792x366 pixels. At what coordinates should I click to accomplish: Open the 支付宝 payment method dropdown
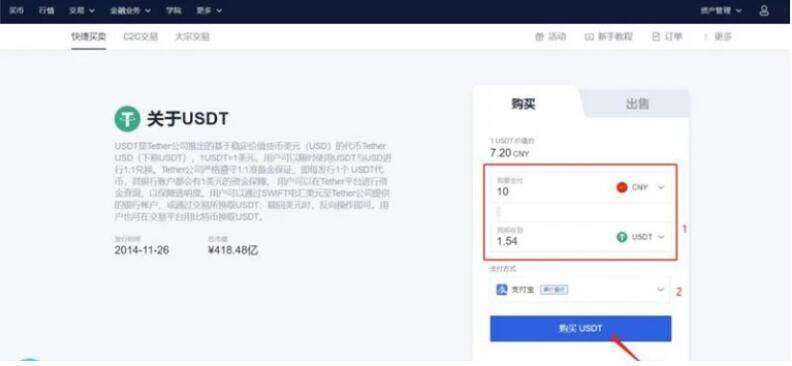tap(580, 290)
